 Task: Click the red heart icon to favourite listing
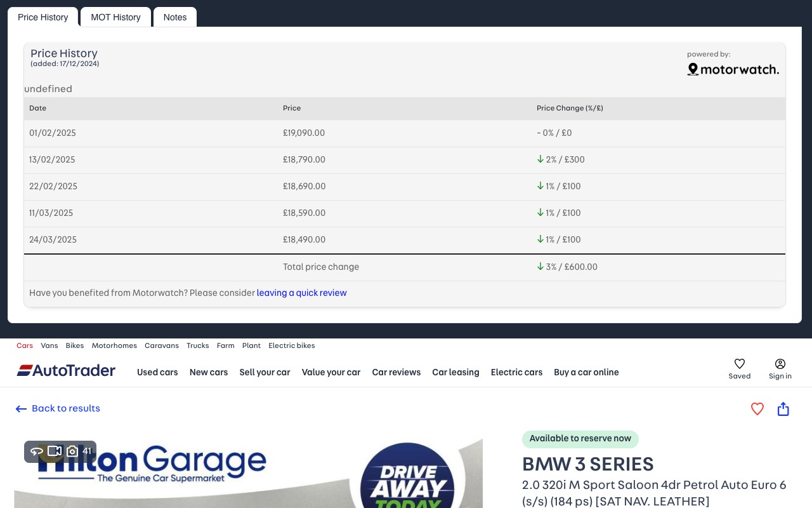pos(757,409)
